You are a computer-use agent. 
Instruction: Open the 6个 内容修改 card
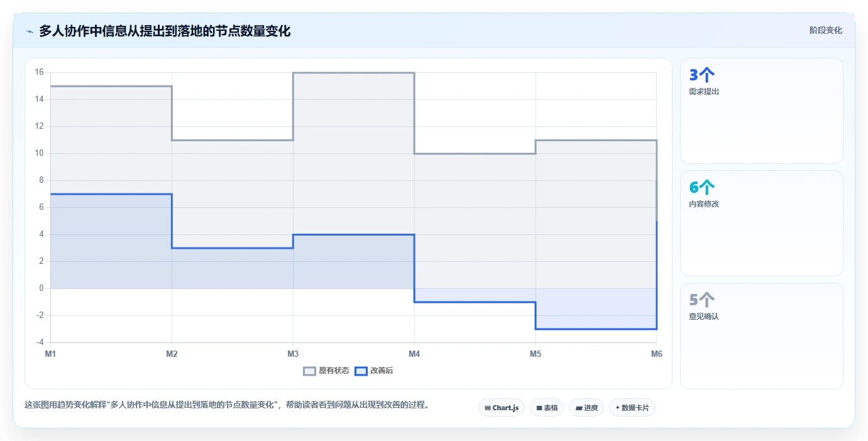tap(762, 224)
